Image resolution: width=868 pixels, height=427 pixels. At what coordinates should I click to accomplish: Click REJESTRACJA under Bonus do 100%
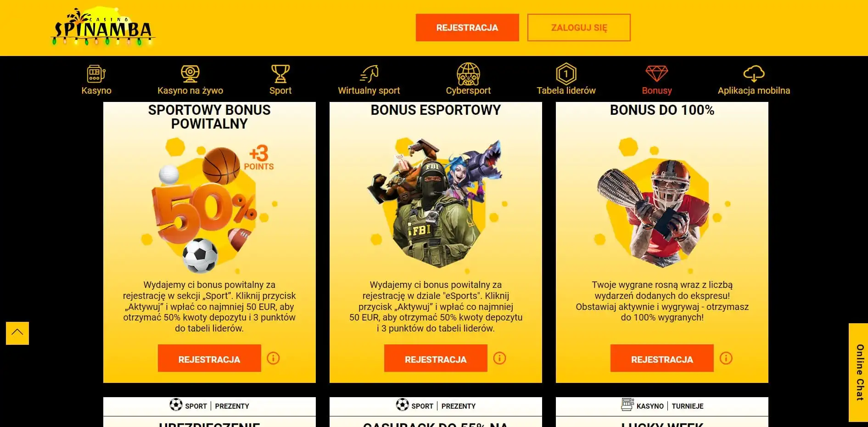(x=662, y=358)
